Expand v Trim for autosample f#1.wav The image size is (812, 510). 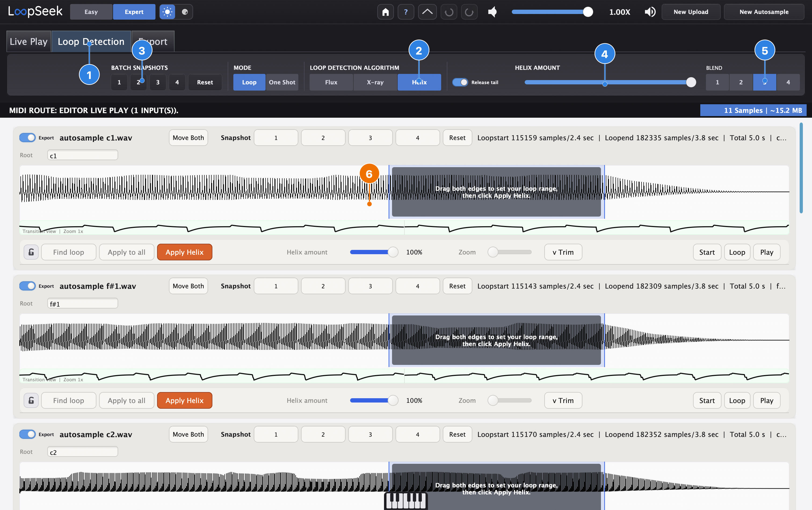point(563,400)
